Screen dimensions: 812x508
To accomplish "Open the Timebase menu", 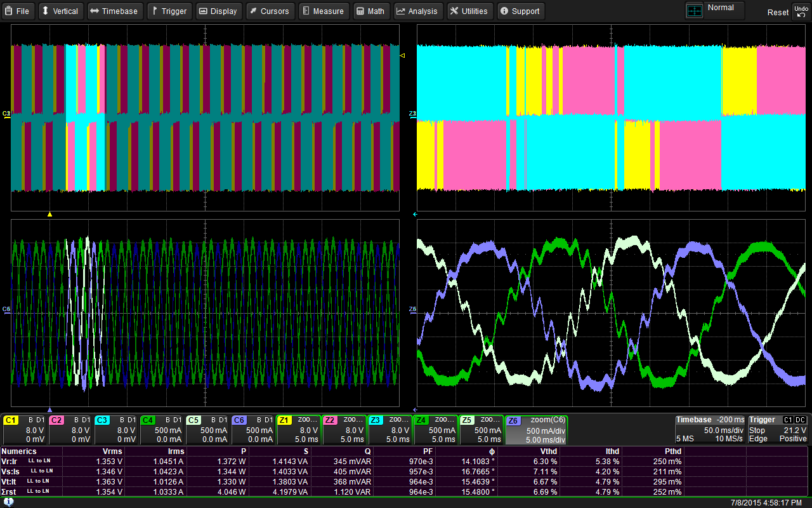I will (x=115, y=11).
